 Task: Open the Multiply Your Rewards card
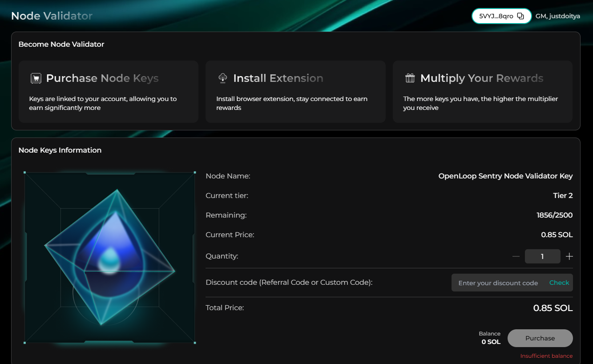(x=482, y=92)
